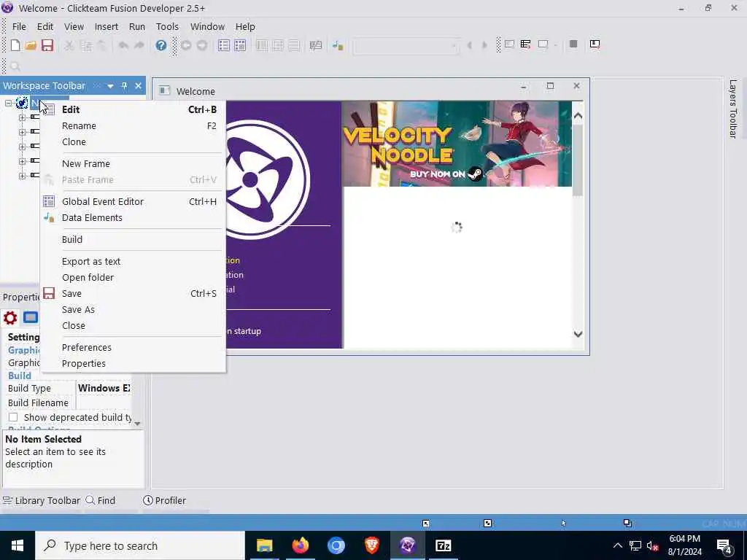Viewport: 747px width, 560px height.
Task: Click the Properties panel scroll-down arrow
Action: 137,424
